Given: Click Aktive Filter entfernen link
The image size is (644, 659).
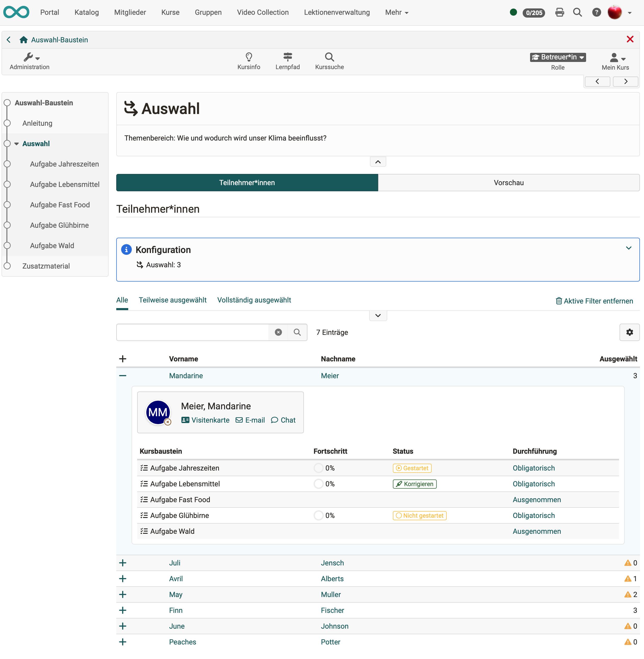Looking at the screenshot, I should pos(594,301).
